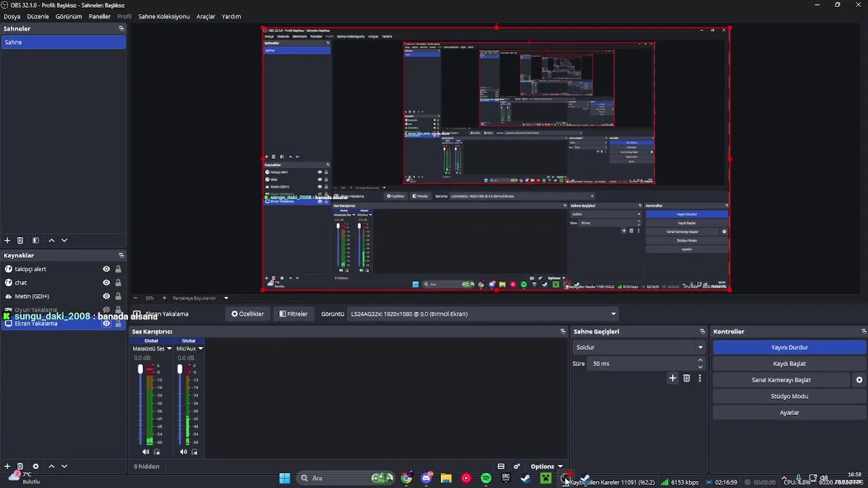Screen dimensions: 868x488
Task: Unlock the takipçi alert source
Action: (118, 269)
